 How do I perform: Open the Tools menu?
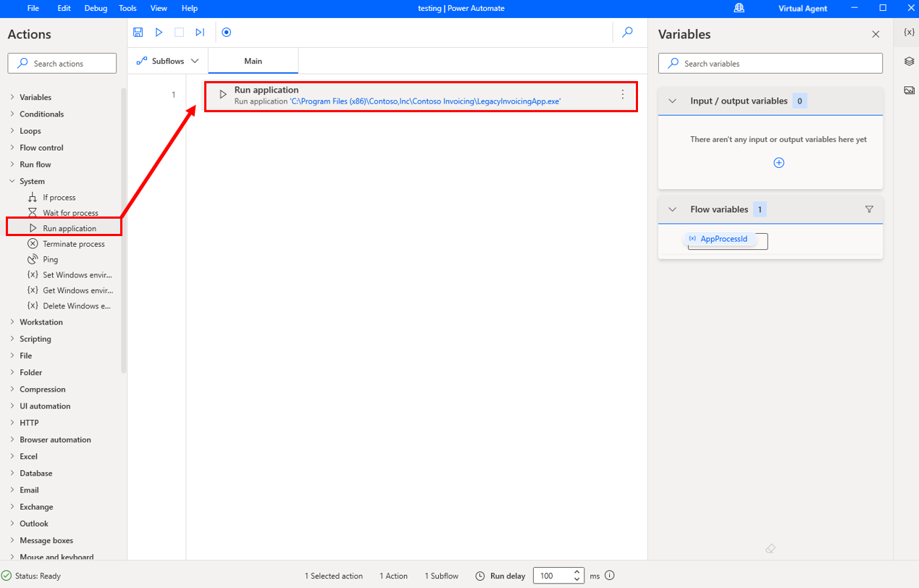[x=127, y=8]
